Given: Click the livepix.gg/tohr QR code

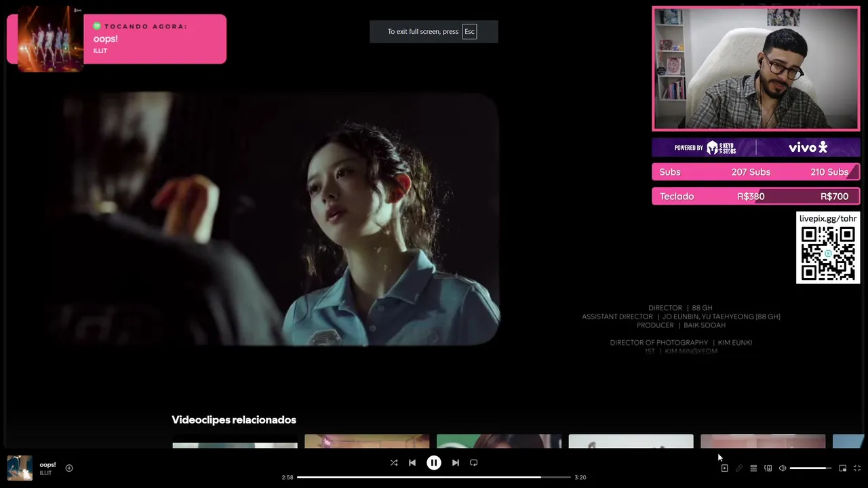Looking at the screenshot, I should coord(828,253).
